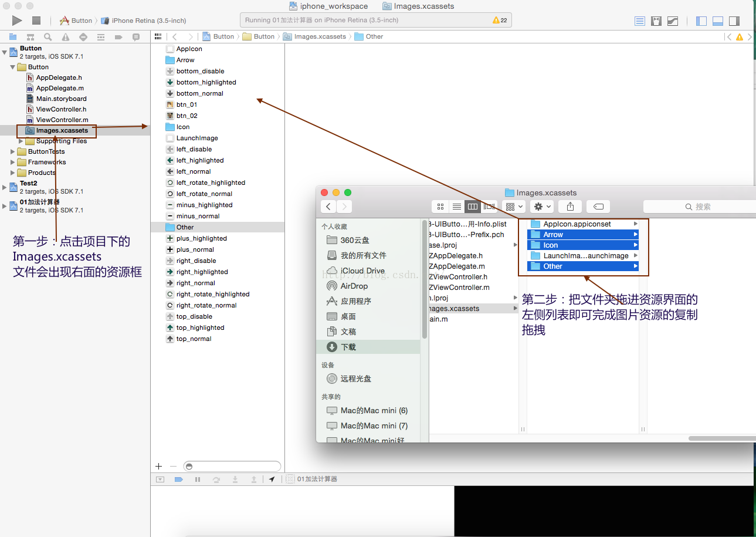Choose iPhone Retina (3.5-inch) destination

click(x=144, y=21)
